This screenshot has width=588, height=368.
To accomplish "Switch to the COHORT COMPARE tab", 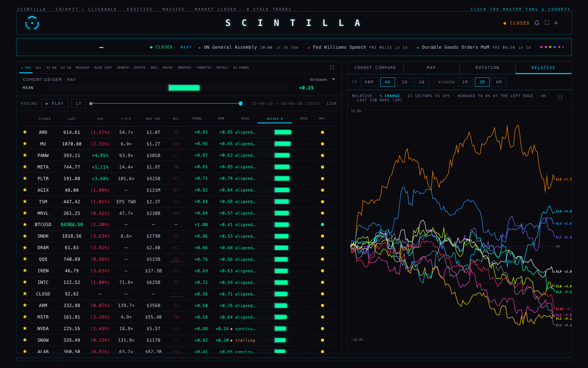I will click(x=375, y=68).
